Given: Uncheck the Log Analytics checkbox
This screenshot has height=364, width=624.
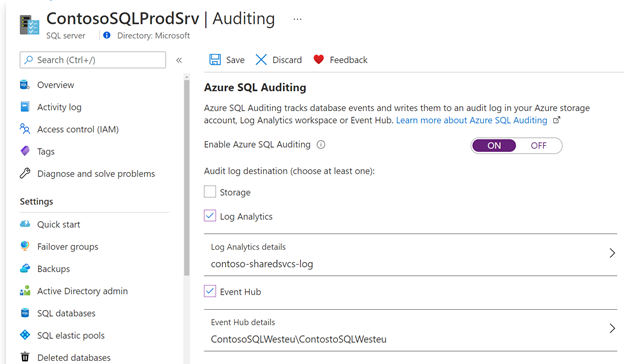Looking at the screenshot, I should (x=210, y=216).
